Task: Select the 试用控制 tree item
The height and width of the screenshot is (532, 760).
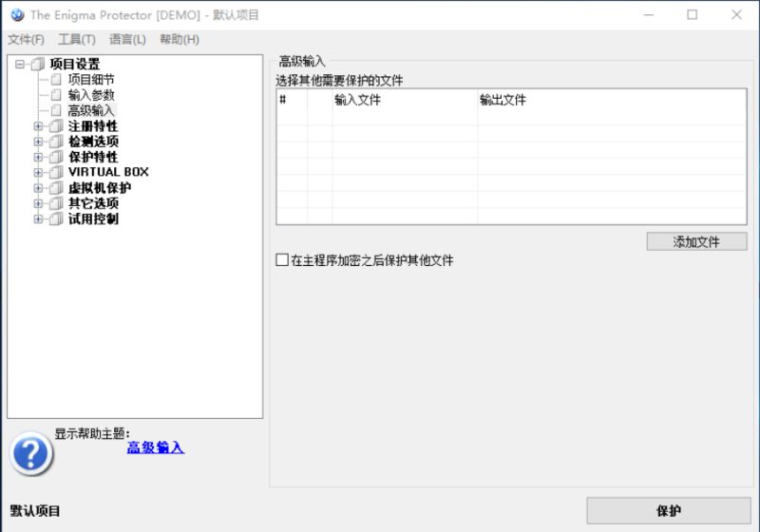Action: pyautogui.click(x=93, y=219)
